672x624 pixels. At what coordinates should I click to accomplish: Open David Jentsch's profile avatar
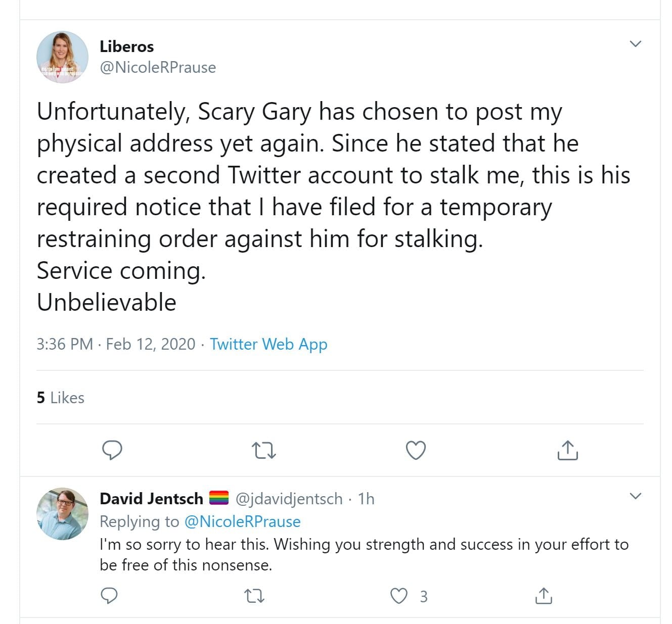63,514
